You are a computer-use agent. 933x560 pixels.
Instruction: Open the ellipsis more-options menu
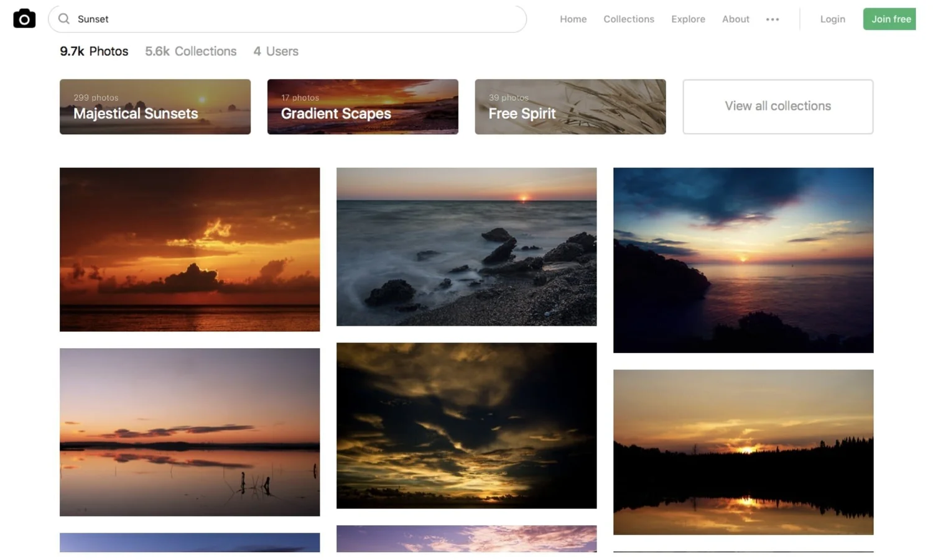coord(773,19)
